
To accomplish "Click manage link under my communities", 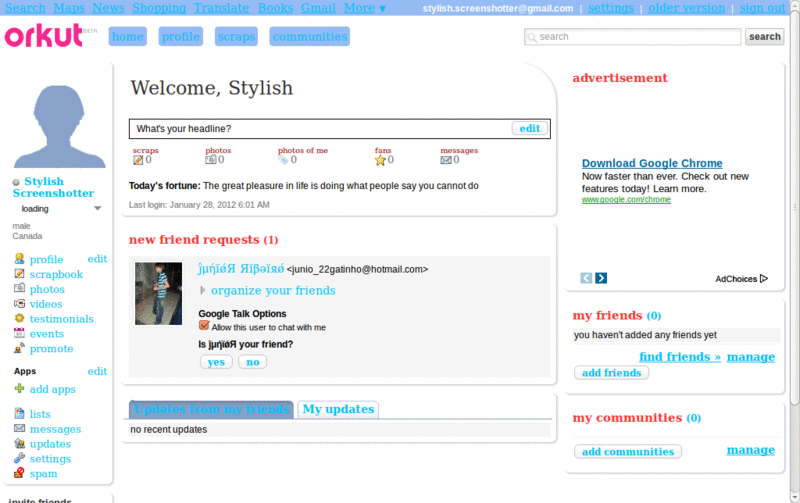I will [x=751, y=450].
